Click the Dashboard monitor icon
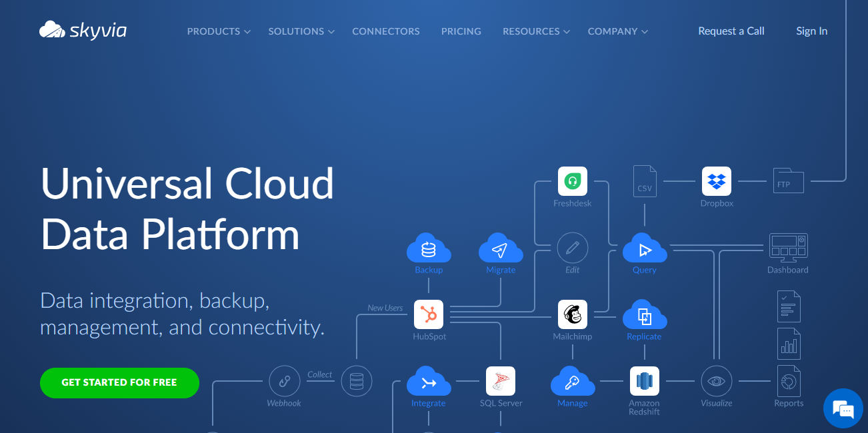The width and height of the screenshot is (868, 433). coord(788,247)
